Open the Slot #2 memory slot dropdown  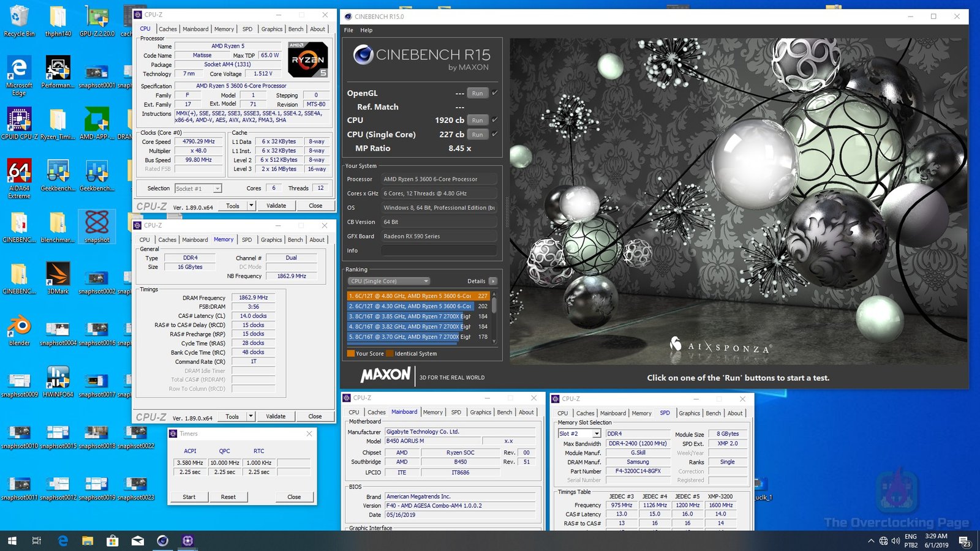pos(597,433)
